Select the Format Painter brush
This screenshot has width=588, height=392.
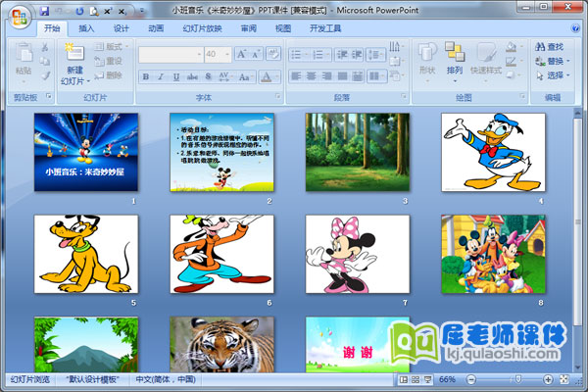coord(45,75)
